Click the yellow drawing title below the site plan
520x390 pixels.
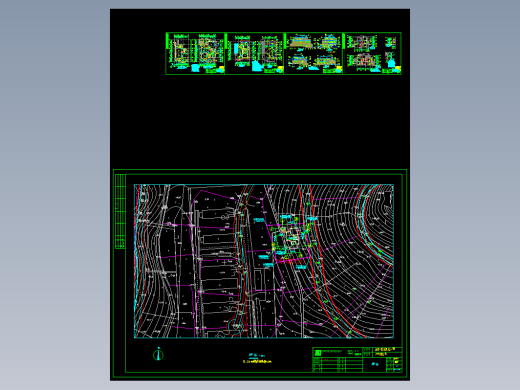click(x=257, y=361)
